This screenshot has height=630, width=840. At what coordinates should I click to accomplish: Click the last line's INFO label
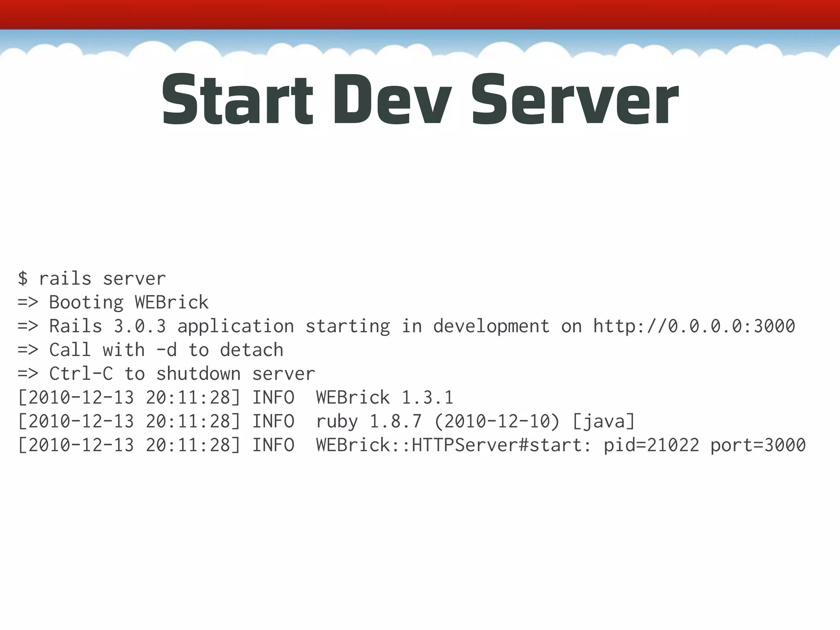(273, 445)
